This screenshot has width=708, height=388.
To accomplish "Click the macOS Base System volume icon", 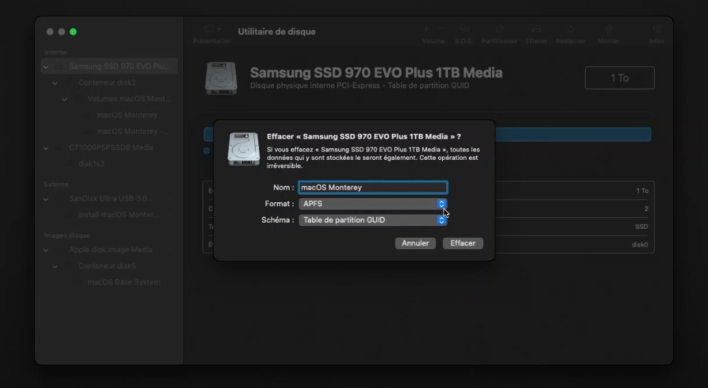I will click(78, 282).
